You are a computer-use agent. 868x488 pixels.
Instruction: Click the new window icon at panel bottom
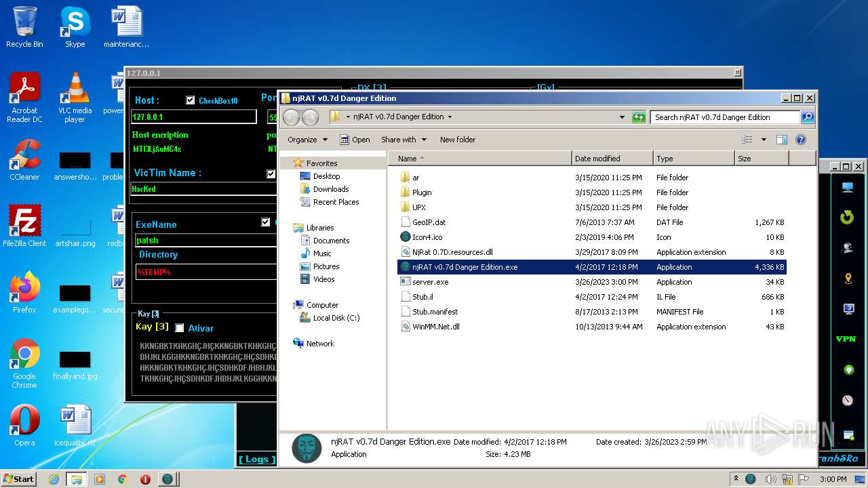click(848, 434)
